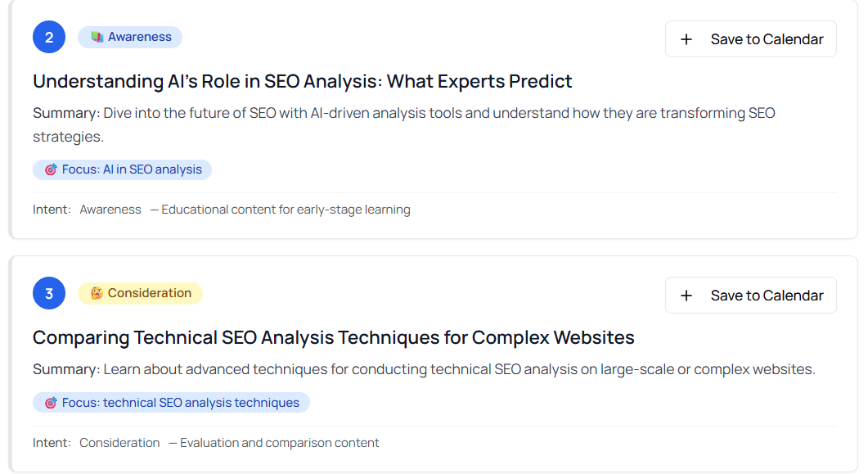Save the AI's Role article to Calendar

751,39
